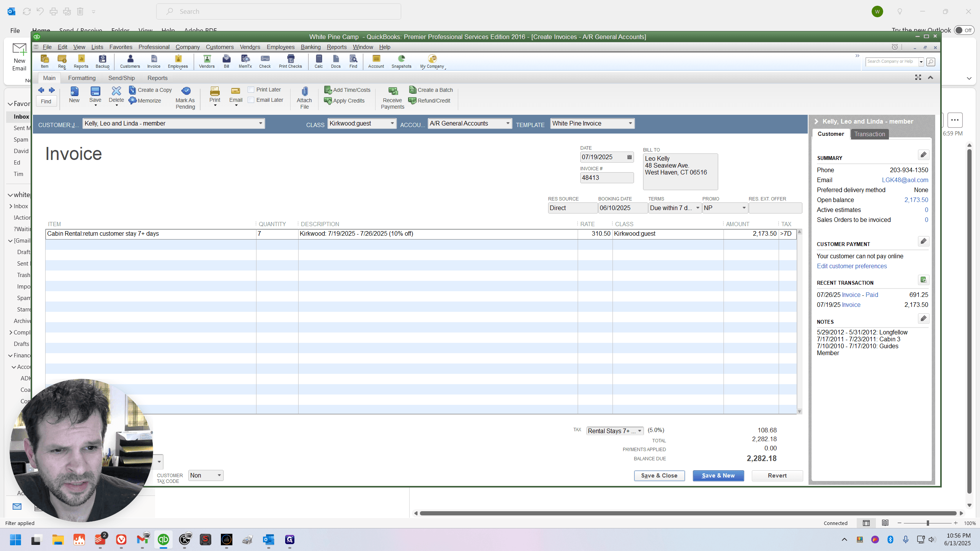Open File Explorer from taskbar

[x=58, y=540]
